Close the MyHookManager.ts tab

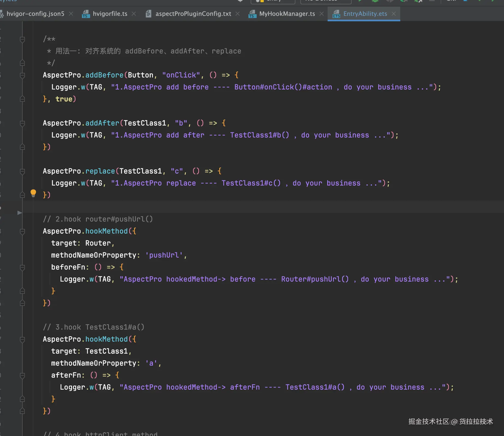(322, 14)
